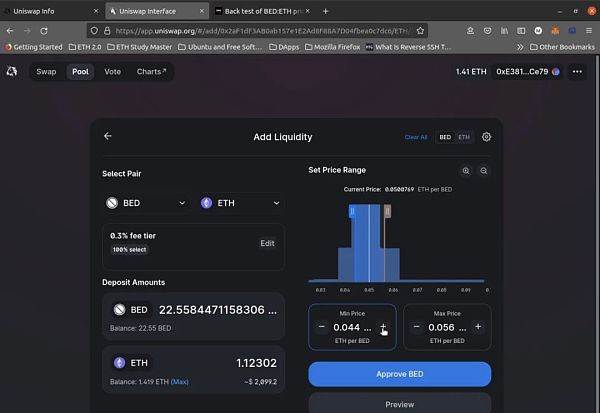600x413 pixels.
Task: Open Firefox hamburger menu
Action: [x=589, y=31]
